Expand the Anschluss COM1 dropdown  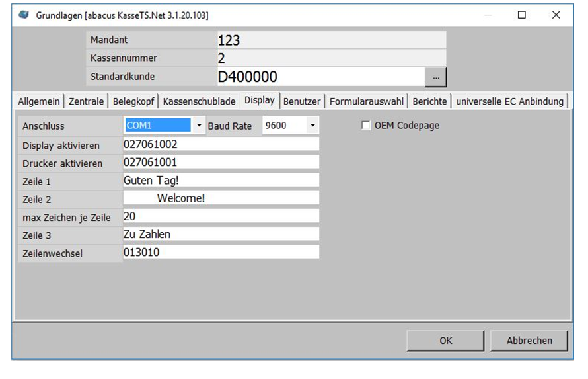[200, 126]
